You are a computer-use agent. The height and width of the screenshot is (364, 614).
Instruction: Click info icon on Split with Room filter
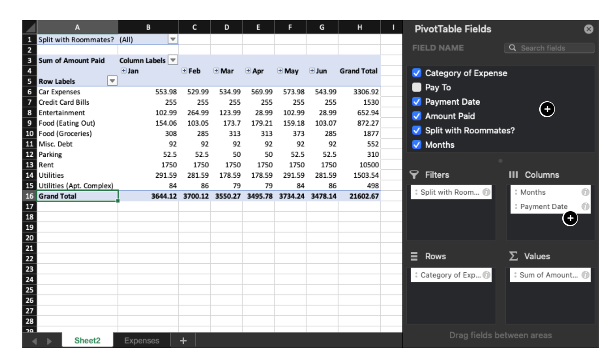(x=486, y=192)
